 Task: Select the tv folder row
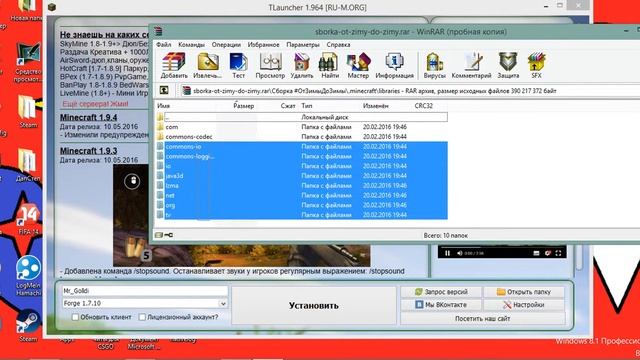(301, 215)
